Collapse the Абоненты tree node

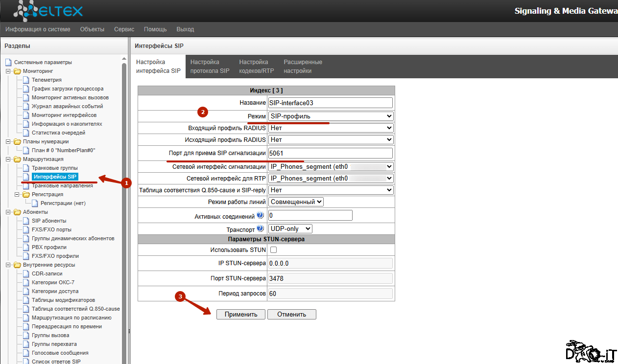8,212
